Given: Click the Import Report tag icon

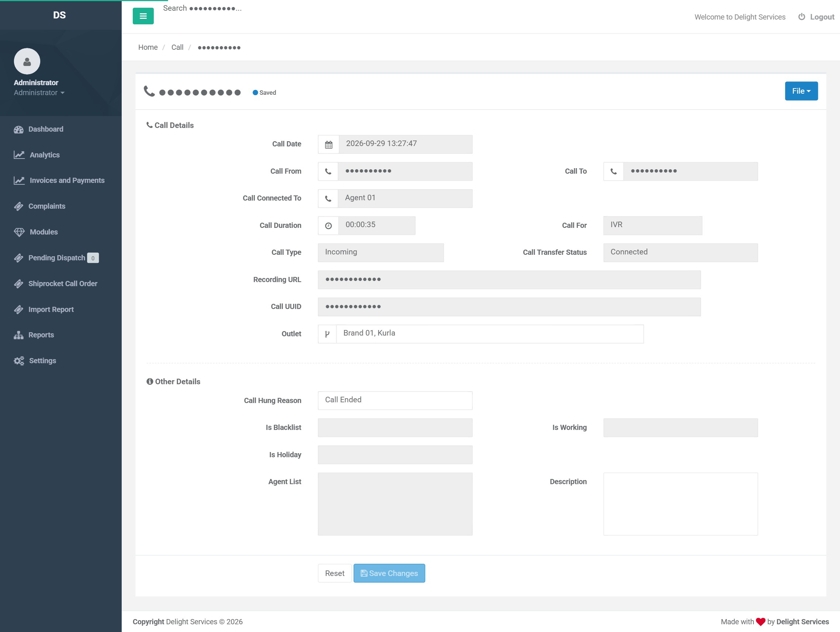Looking at the screenshot, I should tap(18, 309).
